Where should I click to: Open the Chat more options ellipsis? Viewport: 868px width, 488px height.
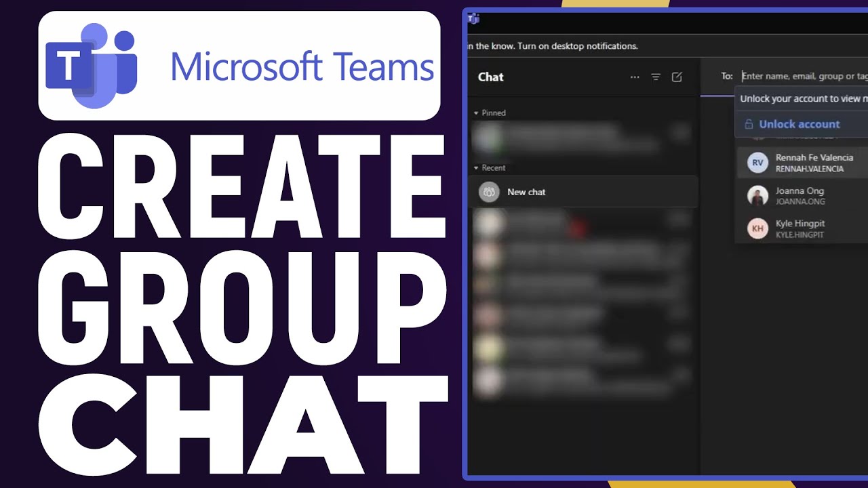pos(635,77)
